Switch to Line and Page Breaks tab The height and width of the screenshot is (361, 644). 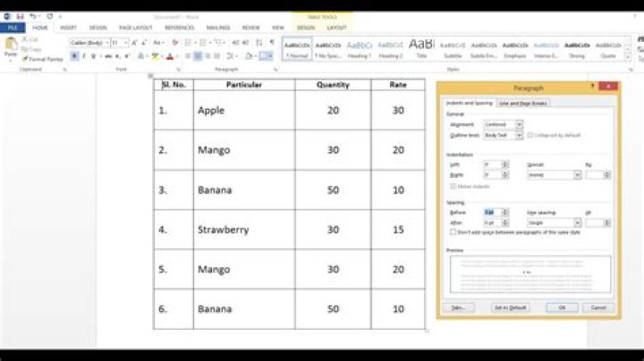click(x=523, y=104)
